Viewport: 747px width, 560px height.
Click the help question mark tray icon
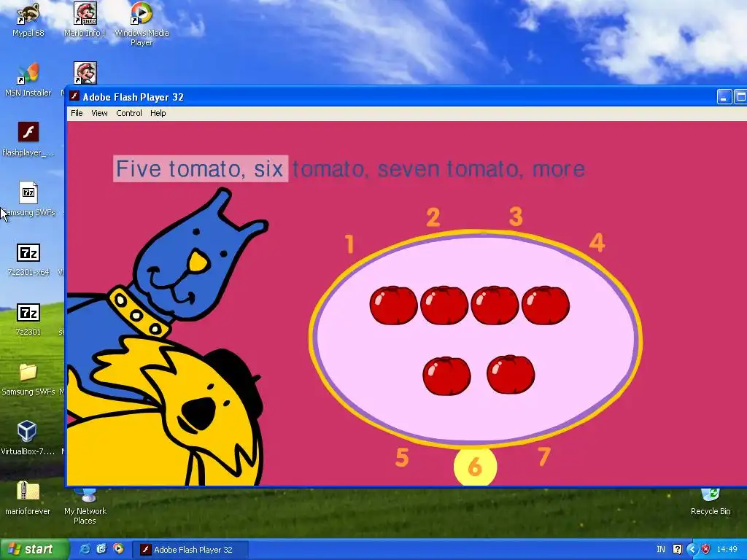[x=677, y=550]
